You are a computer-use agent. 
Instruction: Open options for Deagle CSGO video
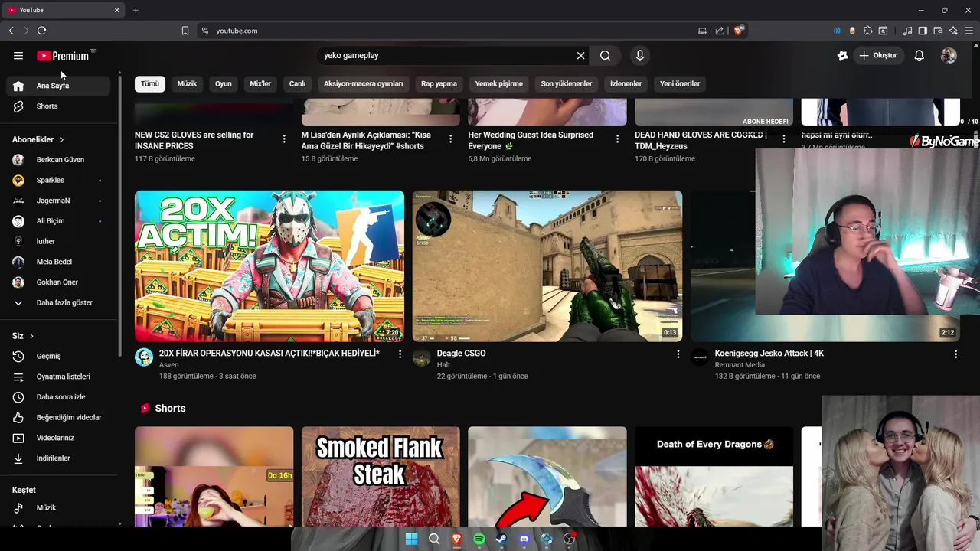[x=678, y=354]
